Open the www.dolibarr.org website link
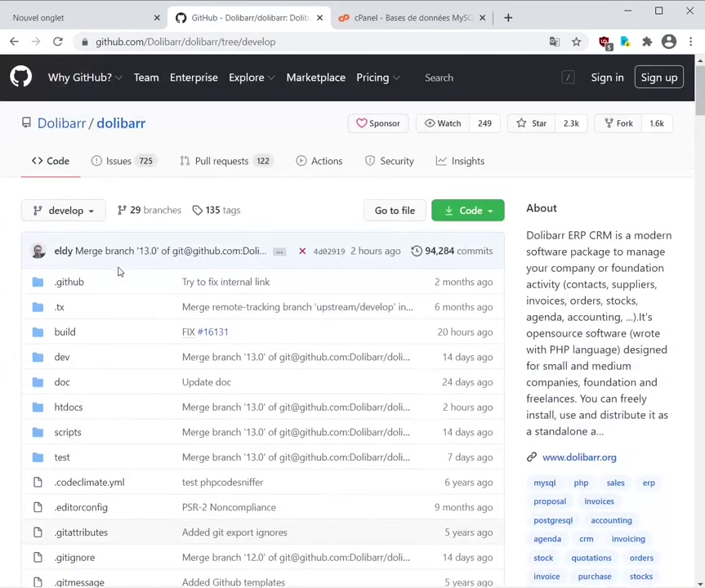The image size is (705, 588). 579,457
